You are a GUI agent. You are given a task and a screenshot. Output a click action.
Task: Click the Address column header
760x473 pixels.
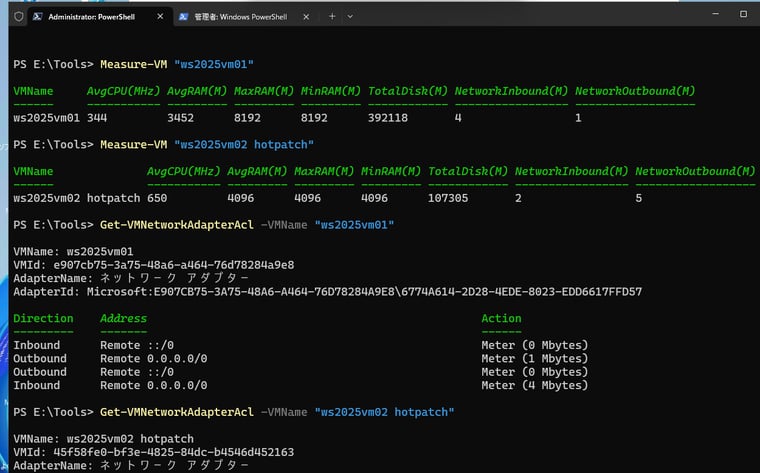[123, 318]
